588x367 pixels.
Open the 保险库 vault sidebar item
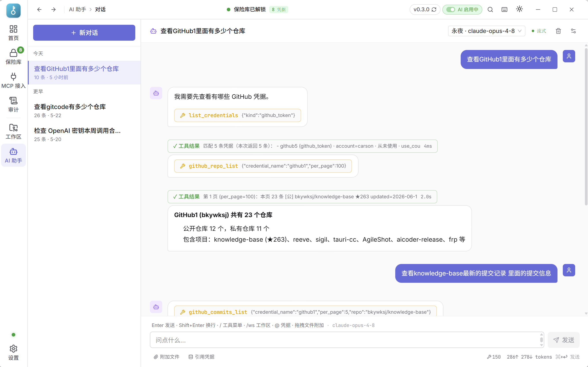[13, 57]
